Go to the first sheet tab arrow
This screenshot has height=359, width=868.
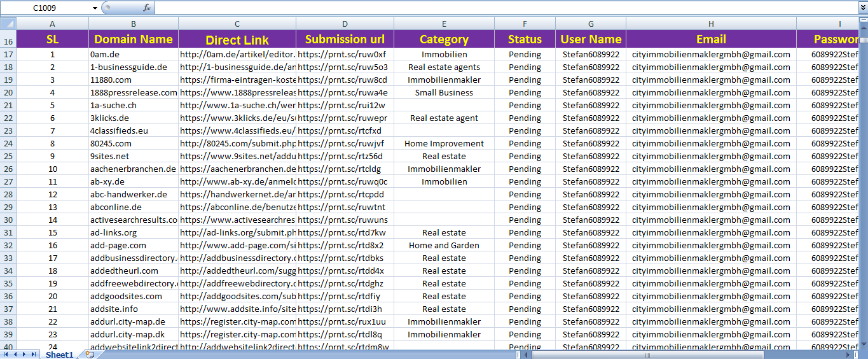pyautogui.click(x=6, y=354)
